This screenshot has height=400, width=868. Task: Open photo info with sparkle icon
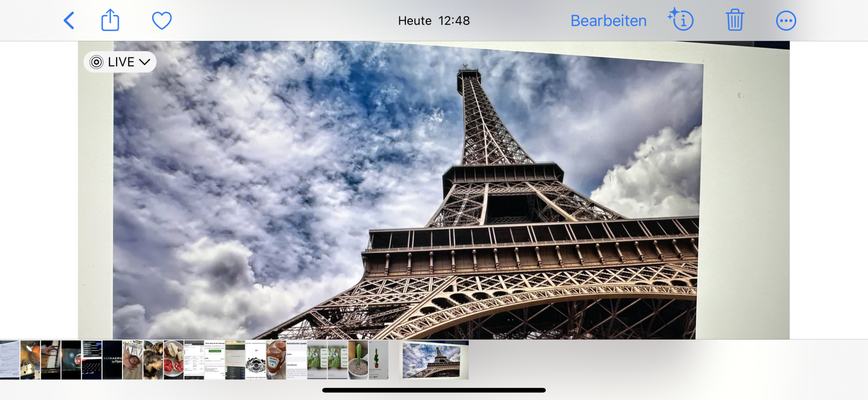[681, 20]
